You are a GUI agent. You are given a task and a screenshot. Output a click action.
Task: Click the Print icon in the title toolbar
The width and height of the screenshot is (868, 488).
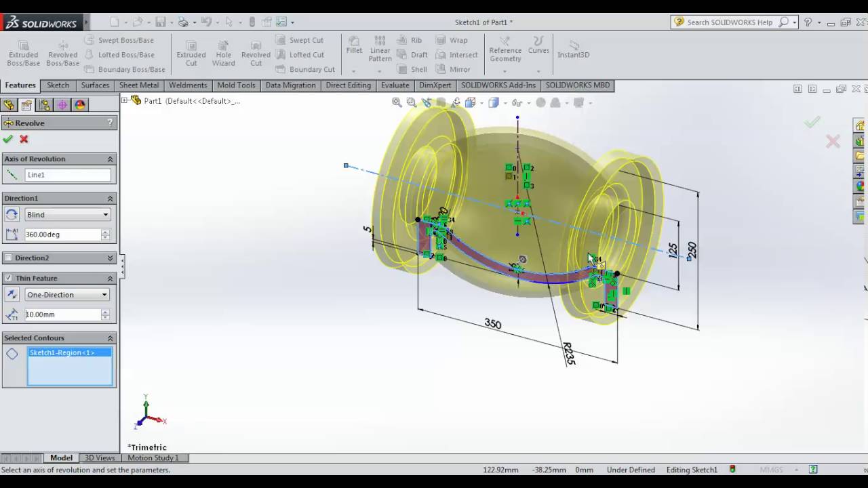183,22
